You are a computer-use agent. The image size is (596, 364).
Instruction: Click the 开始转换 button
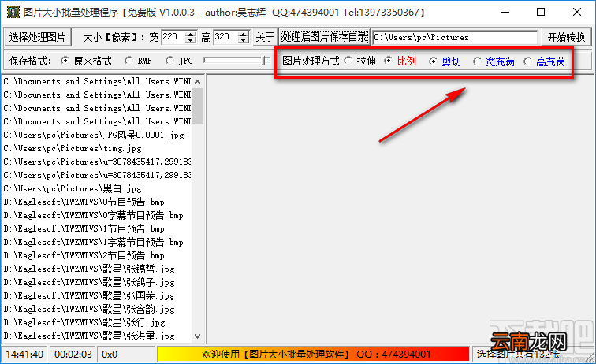[566, 37]
